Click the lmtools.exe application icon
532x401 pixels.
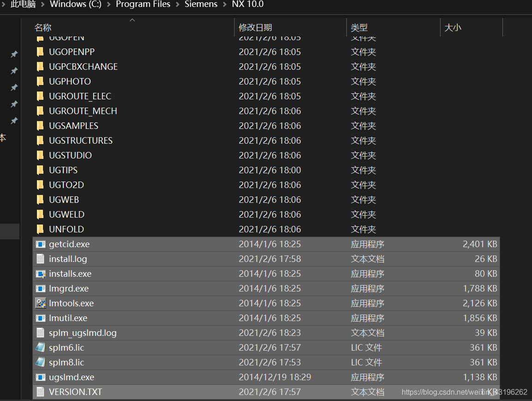point(41,303)
